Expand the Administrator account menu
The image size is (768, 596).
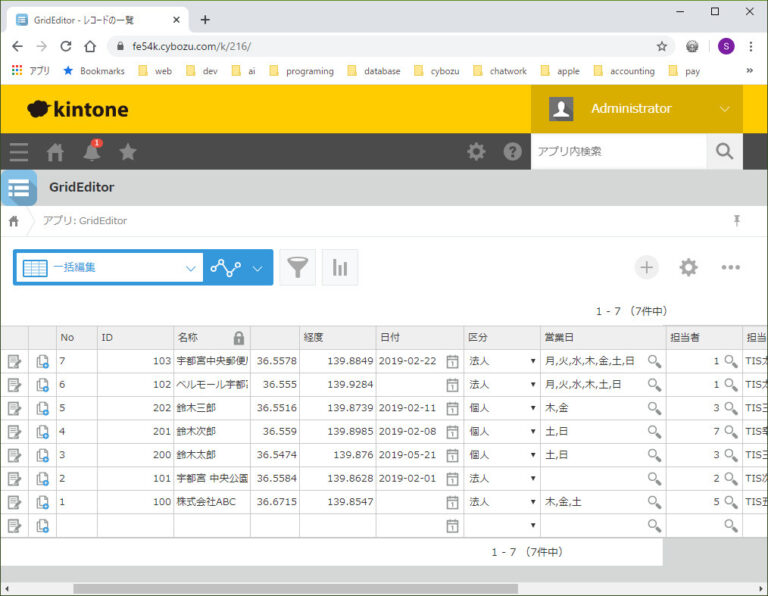[x=725, y=109]
